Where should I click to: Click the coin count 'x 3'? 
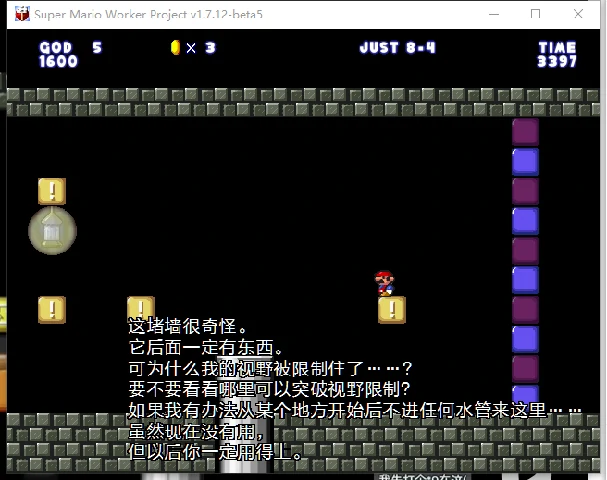pos(201,48)
